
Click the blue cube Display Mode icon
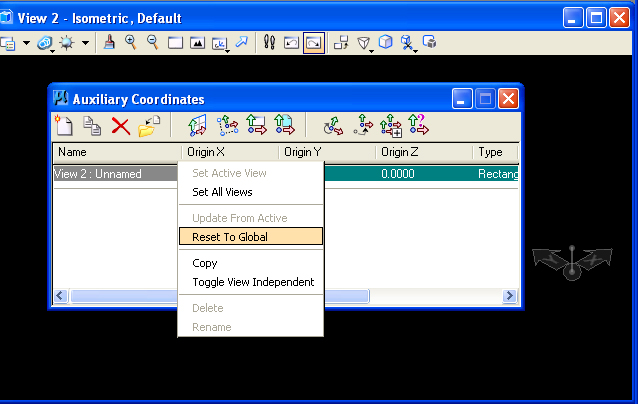(385, 42)
